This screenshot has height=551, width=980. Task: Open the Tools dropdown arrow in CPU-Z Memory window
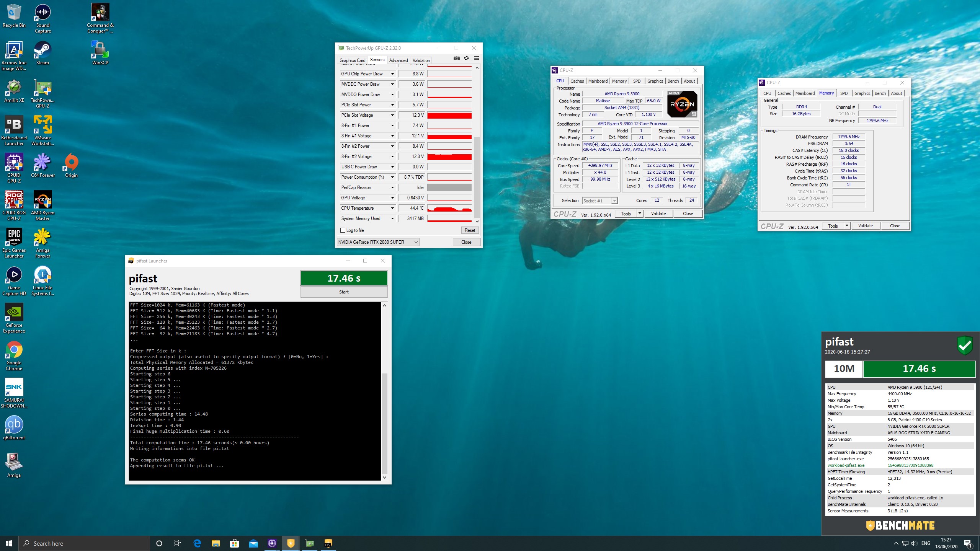pos(847,226)
